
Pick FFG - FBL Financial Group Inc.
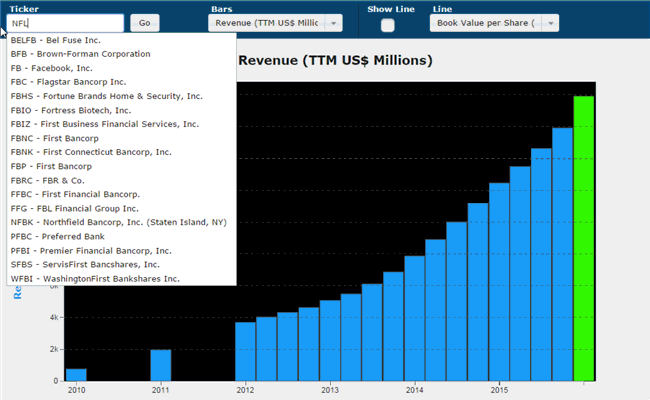[x=121, y=208]
